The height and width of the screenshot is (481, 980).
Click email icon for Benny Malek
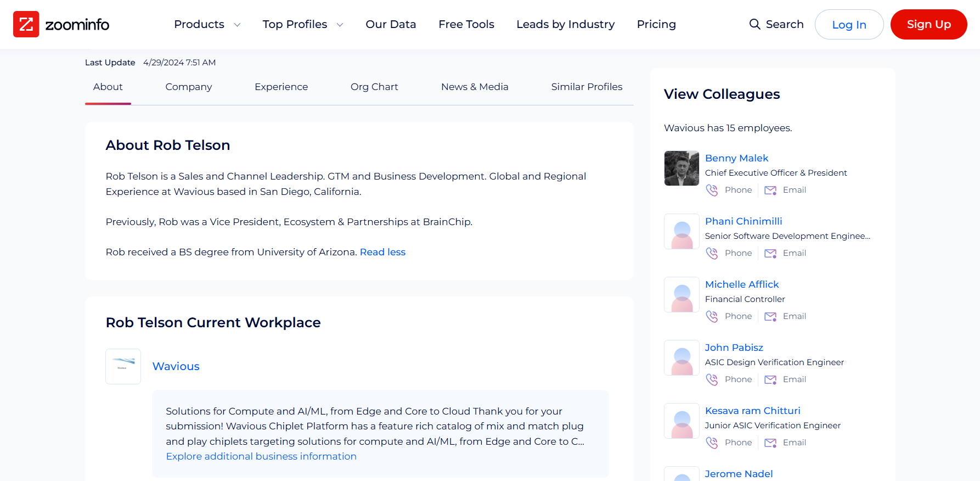[x=770, y=190]
